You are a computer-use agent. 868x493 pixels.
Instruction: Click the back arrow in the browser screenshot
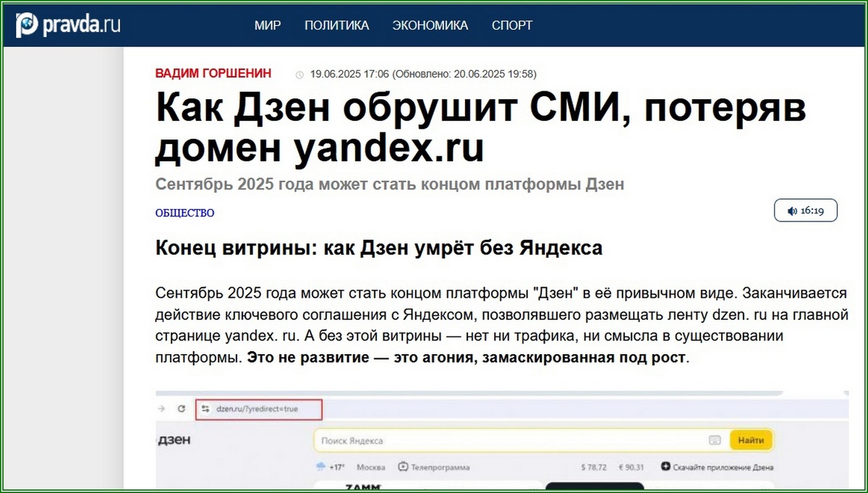point(162,408)
